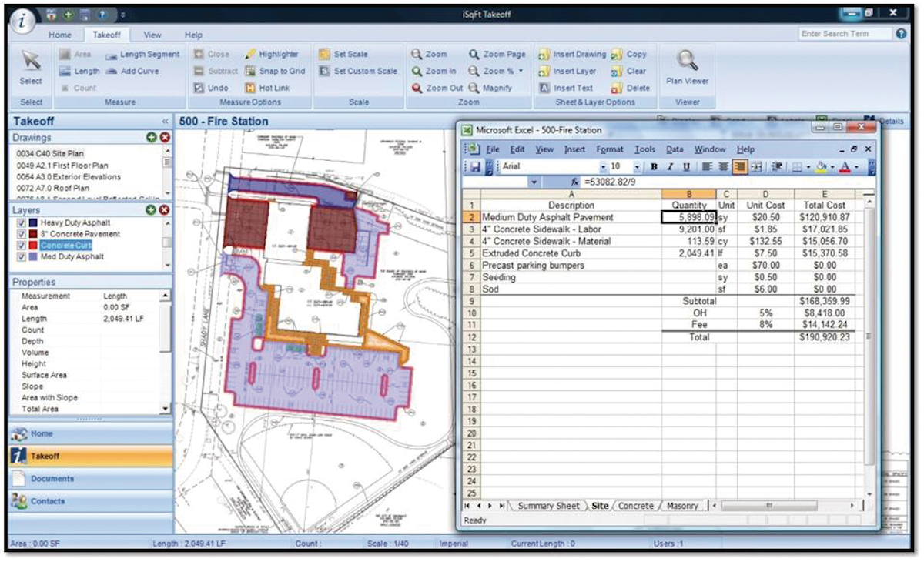This screenshot has height=562, width=924.
Task: Switch to the Concrete sheet tab in Excel
Action: 635,506
